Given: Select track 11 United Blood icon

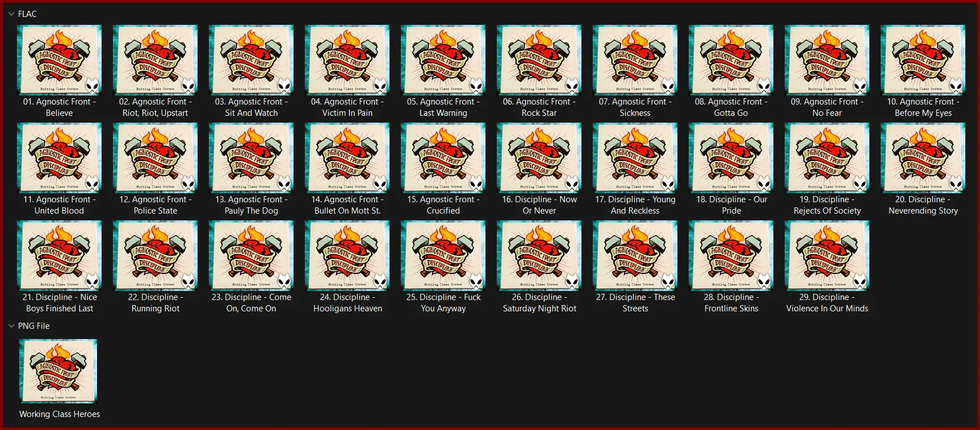Looking at the screenshot, I should click(x=59, y=158).
